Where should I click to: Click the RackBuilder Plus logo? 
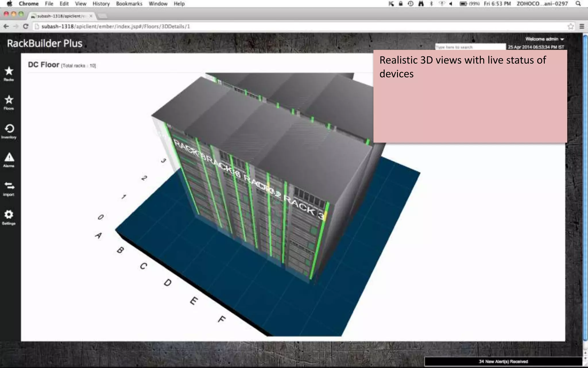pyautogui.click(x=45, y=43)
